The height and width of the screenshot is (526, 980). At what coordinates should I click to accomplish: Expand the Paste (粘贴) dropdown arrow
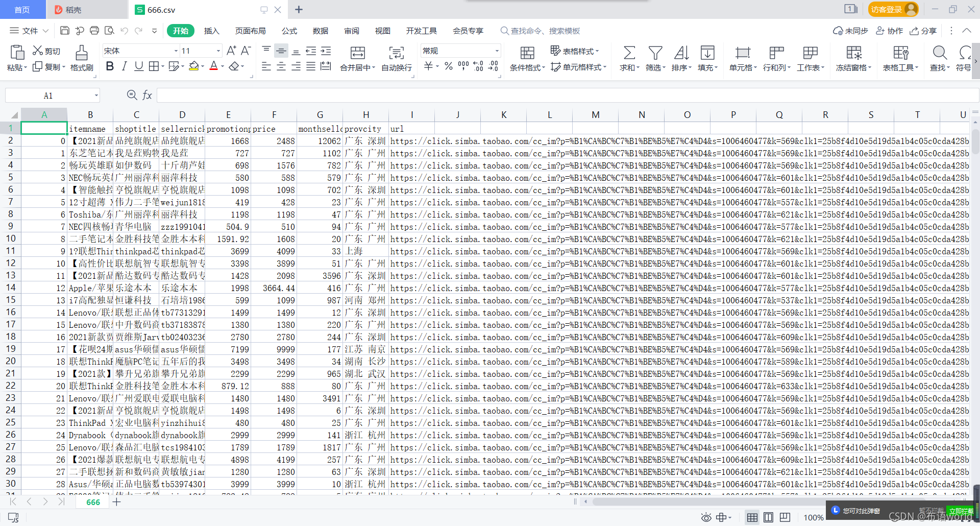coord(25,67)
